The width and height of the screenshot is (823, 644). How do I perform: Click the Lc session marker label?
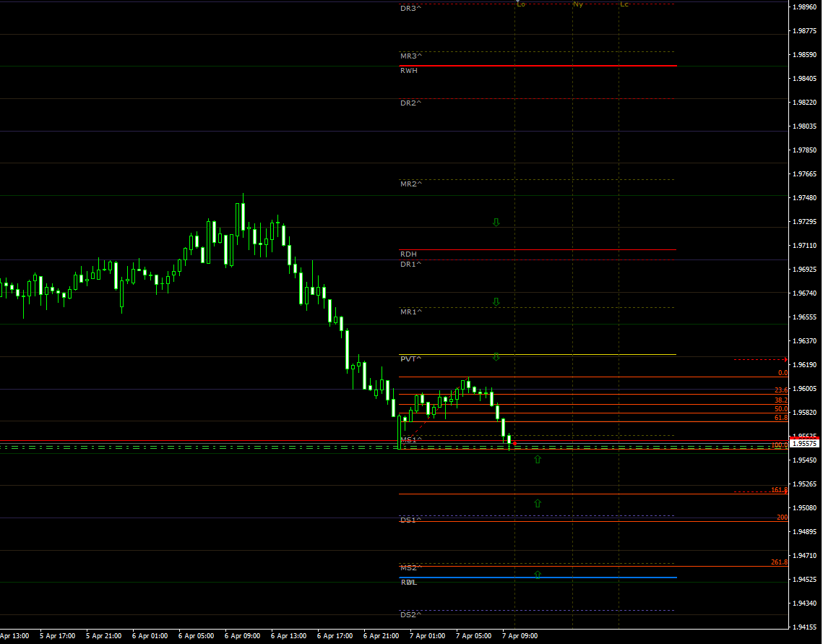(x=624, y=4)
